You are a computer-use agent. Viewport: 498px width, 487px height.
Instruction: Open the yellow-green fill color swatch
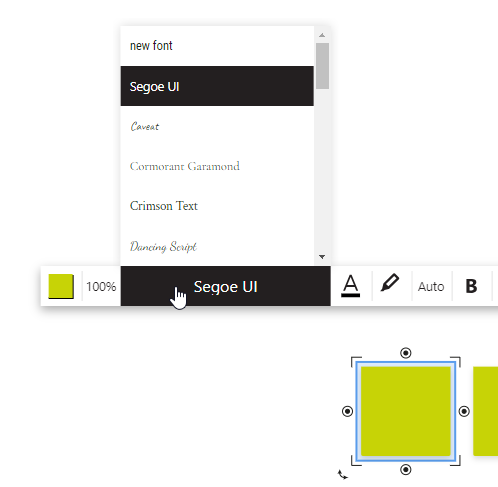point(61,286)
